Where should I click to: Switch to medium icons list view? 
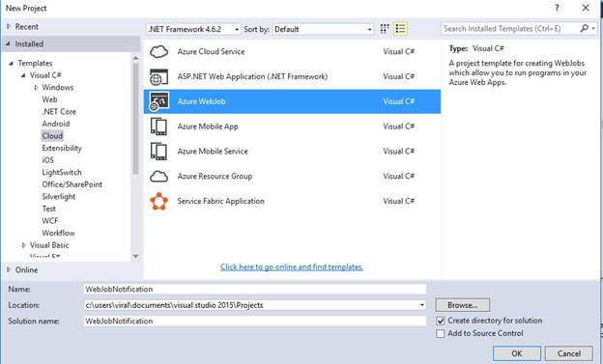(x=400, y=29)
